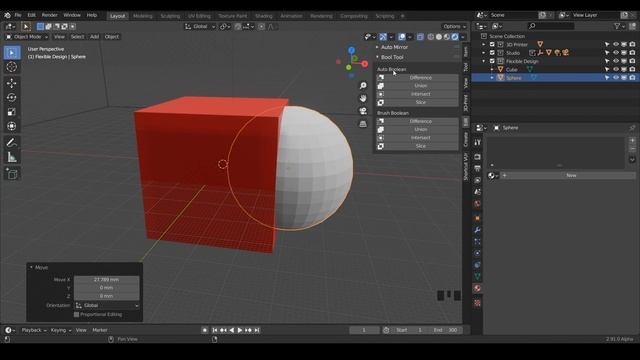Open the Material properties tab icon
The width and height of the screenshot is (640, 360).
pyautogui.click(x=477, y=289)
